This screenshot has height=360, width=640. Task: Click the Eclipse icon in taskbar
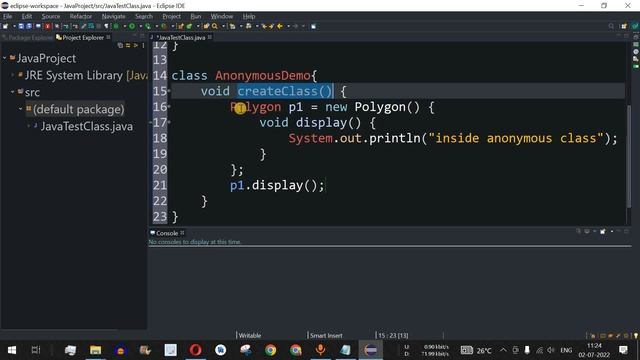[371, 350]
